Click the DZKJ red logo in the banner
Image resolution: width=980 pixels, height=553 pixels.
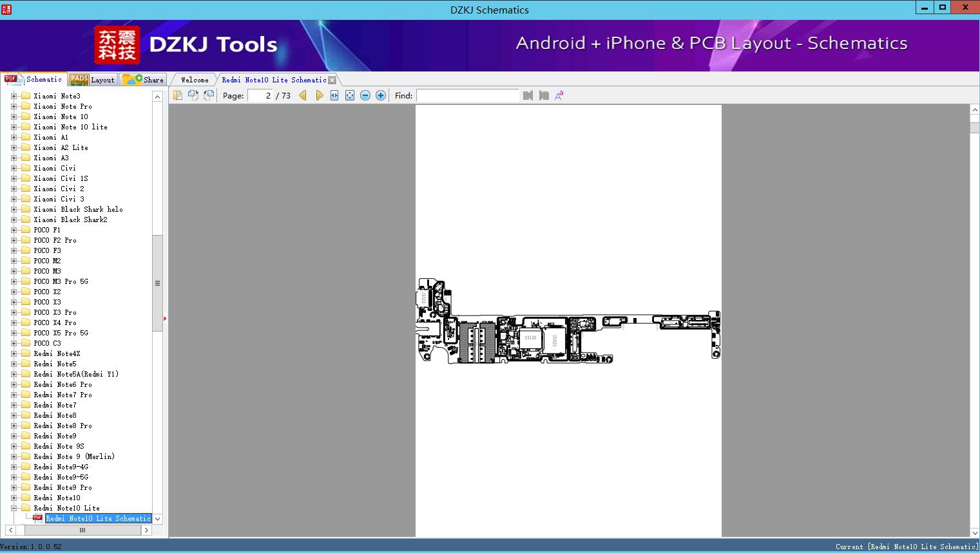[x=117, y=45]
